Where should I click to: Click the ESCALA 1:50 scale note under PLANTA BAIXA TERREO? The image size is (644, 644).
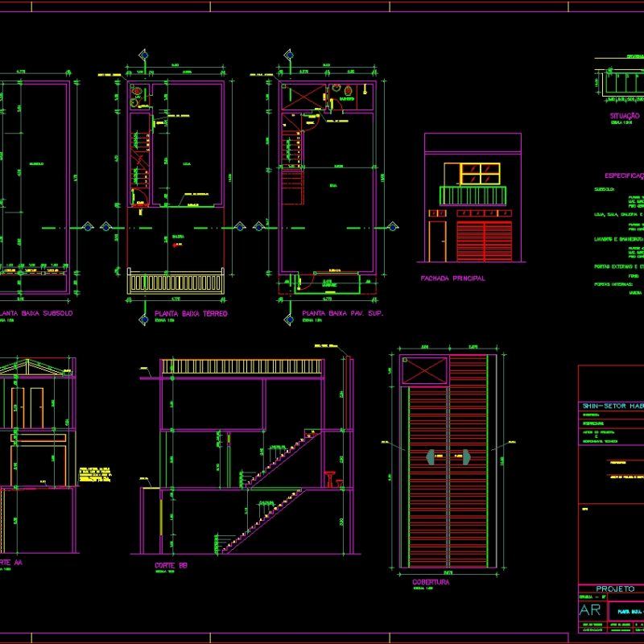click(x=165, y=320)
